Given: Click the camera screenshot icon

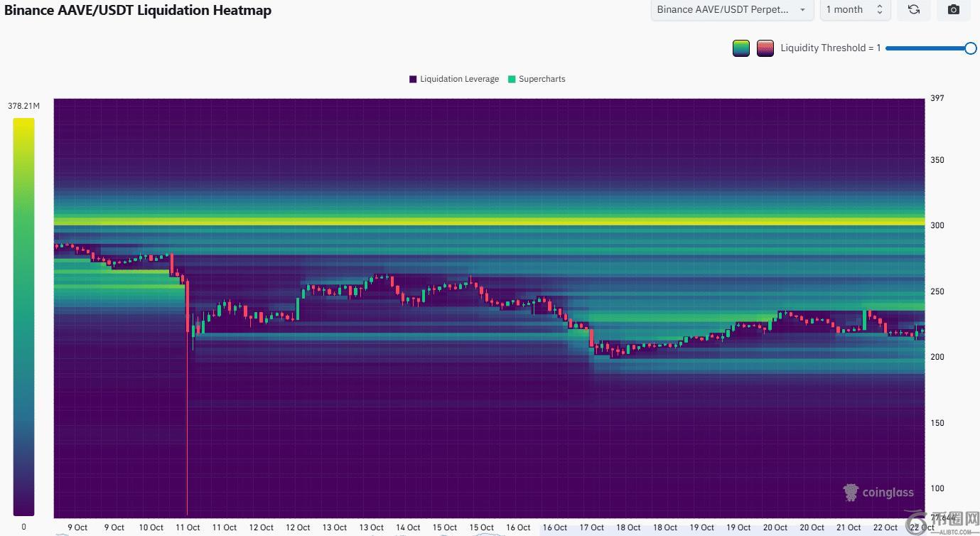Looking at the screenshot, I should pos(954,10).
